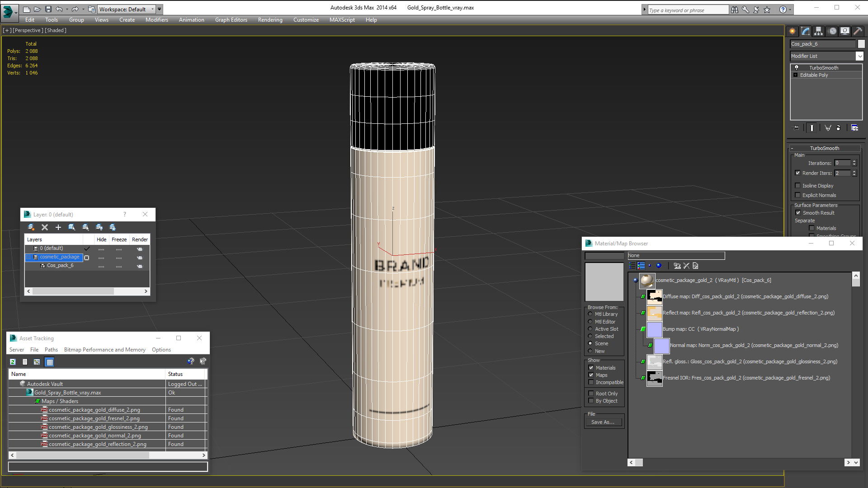Click the Hide column header in Layer dialog

pos(102,239)
